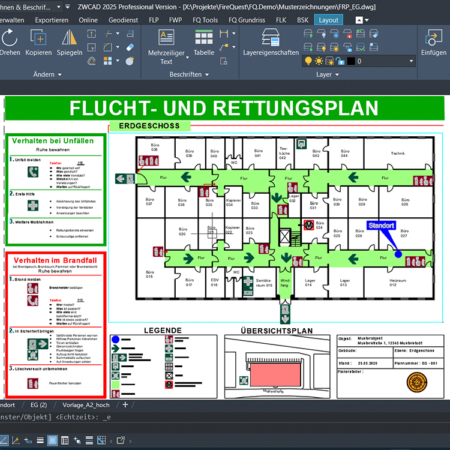450x450 pixels.
Task: Click the lock layer icon with red padlock
Action: coord(347,34)
